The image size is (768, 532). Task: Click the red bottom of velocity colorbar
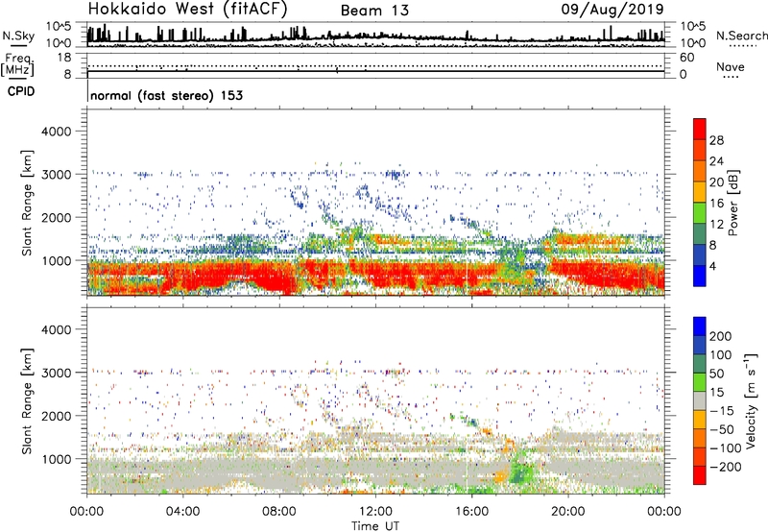point(700,475)
